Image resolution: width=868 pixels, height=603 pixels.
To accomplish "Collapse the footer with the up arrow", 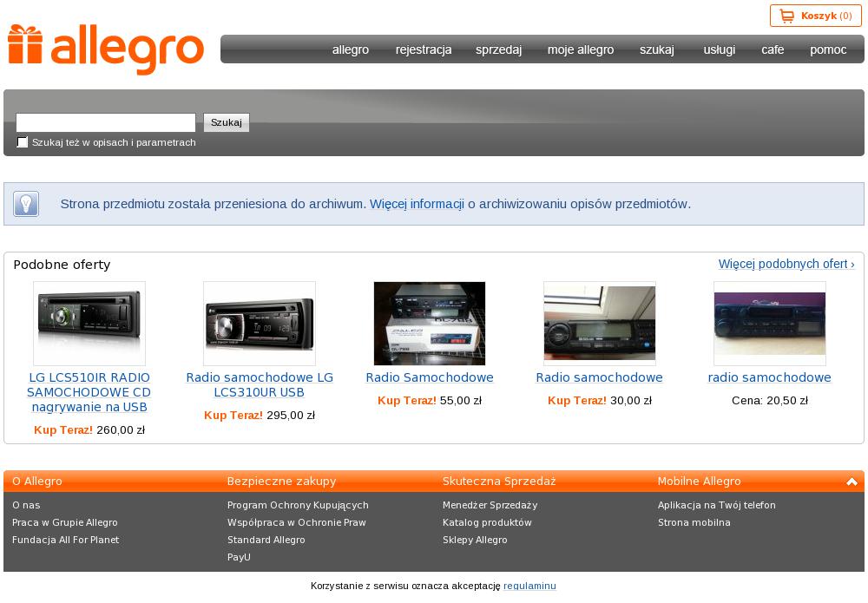I will [x=852, y=482].
